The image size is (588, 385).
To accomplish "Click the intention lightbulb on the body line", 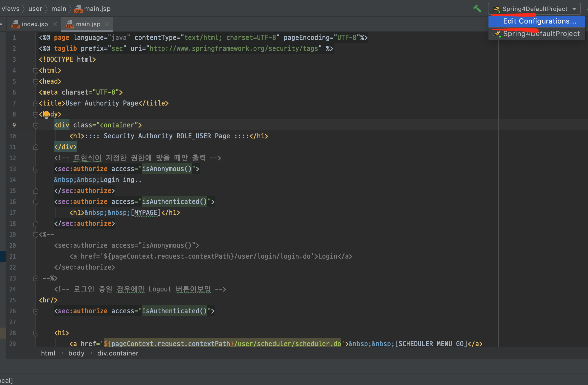I will (46, 114).
